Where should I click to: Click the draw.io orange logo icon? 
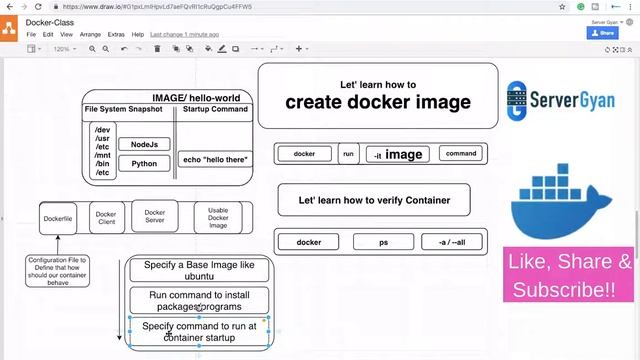(9, 29)
